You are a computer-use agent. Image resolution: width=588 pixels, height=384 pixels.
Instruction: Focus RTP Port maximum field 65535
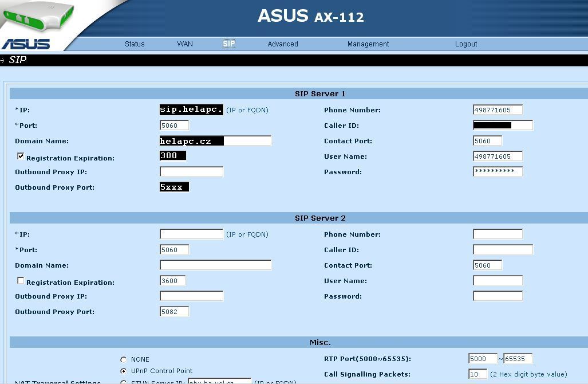518,358
